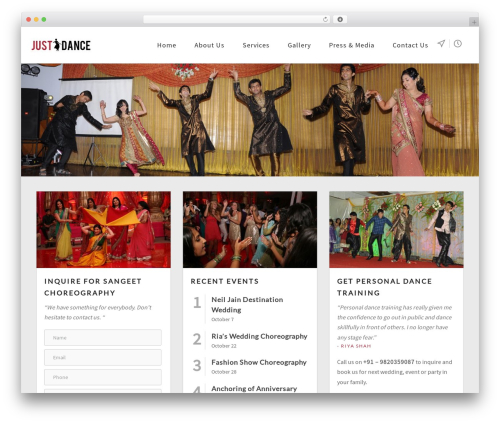Go to Home menu item
Viewport: 500px width, 423px height.
tap(166, 45)
